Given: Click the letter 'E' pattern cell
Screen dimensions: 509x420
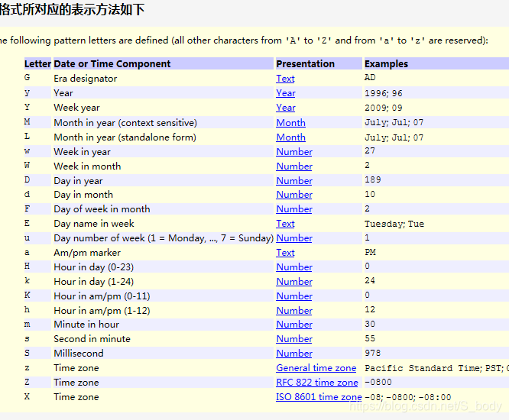Looking at the screenshot, I should [x=28, y=223].
